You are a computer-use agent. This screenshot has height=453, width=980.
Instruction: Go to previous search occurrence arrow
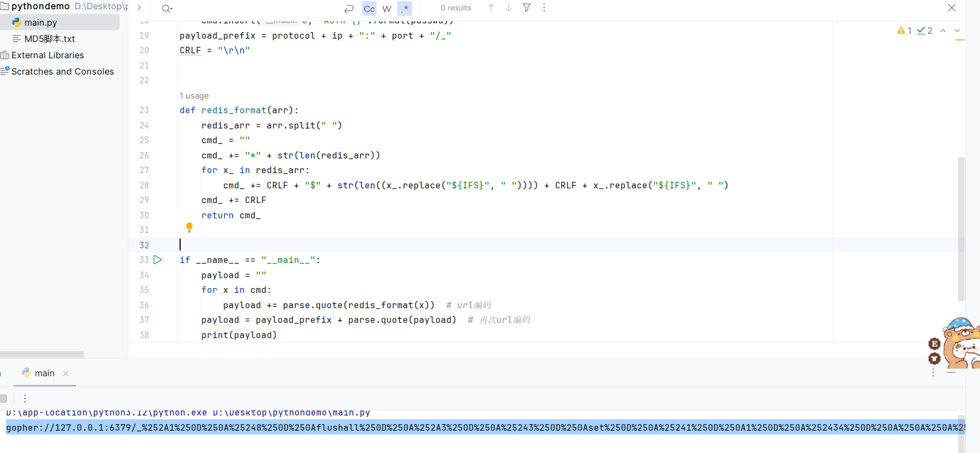tap(491, 8)
